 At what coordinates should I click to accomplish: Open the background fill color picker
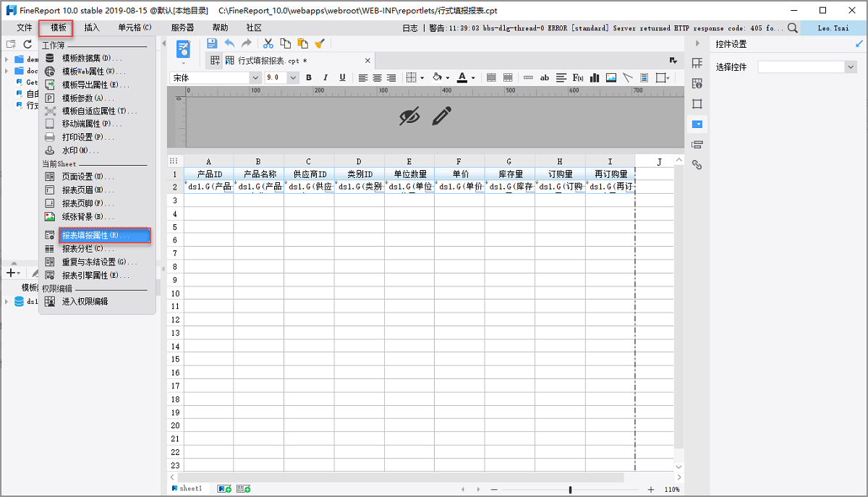point(440,77)
